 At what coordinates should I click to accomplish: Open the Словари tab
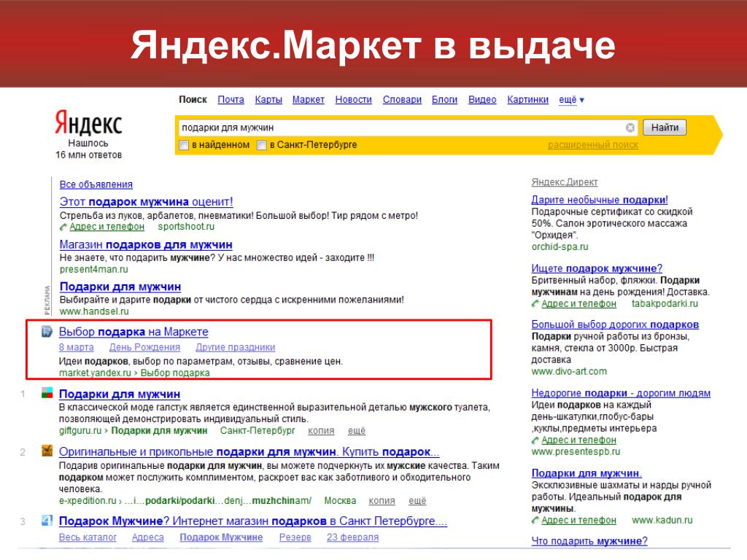pyautogui.click(x=402, y=99)
